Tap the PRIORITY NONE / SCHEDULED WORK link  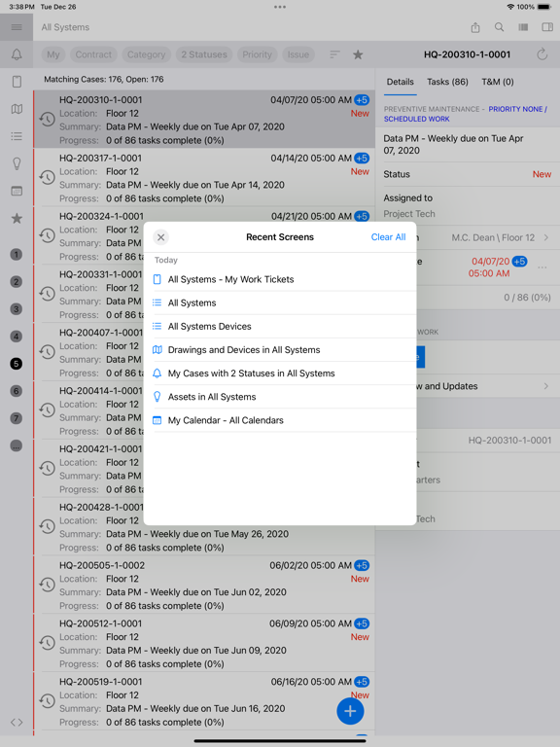[x=466, y=114]
